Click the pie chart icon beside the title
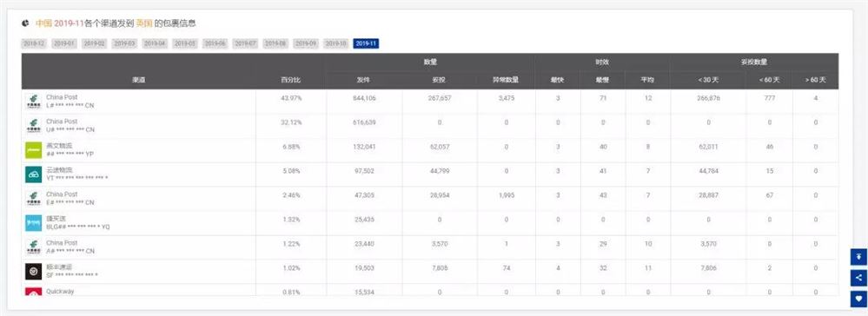868x316 pixels. click(x=25, y=23)
